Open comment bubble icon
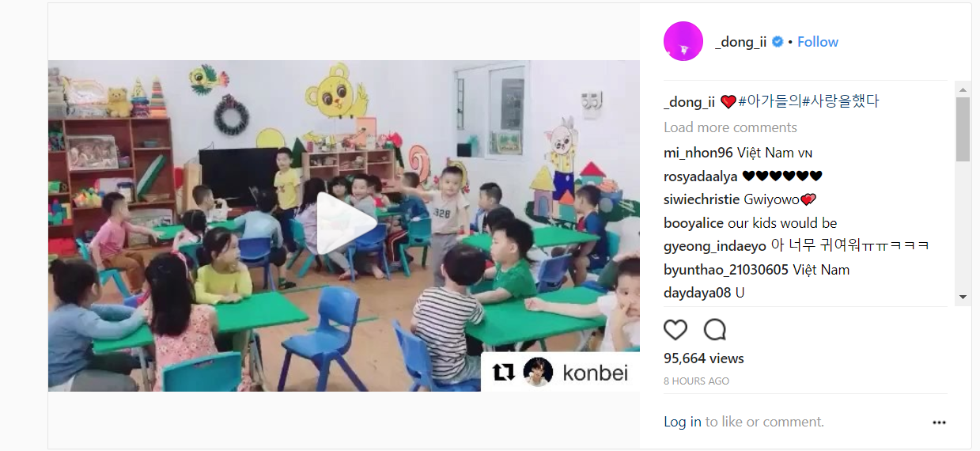The image size is (980, 451). point(715,330)
